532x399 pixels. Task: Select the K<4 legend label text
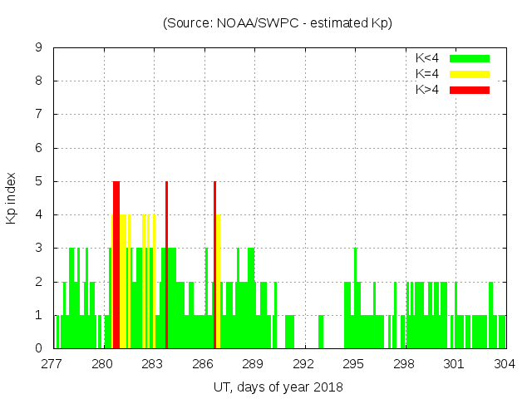[427, 58]
